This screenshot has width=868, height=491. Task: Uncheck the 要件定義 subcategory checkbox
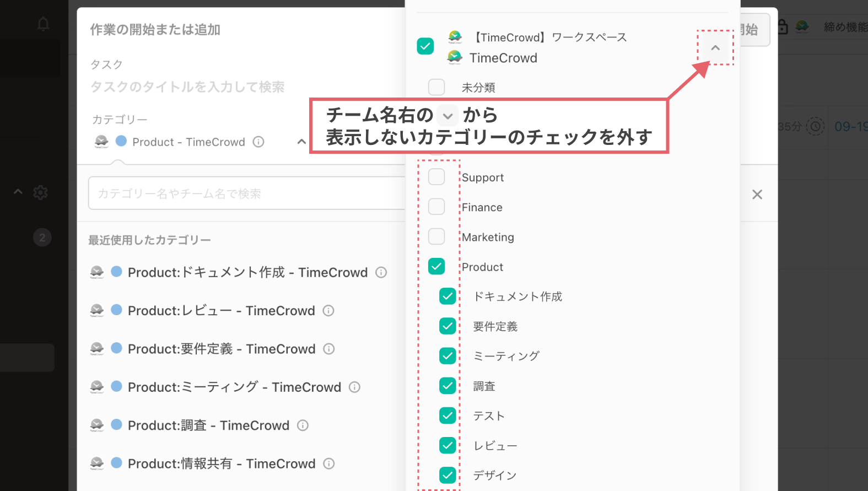[448, 326]
